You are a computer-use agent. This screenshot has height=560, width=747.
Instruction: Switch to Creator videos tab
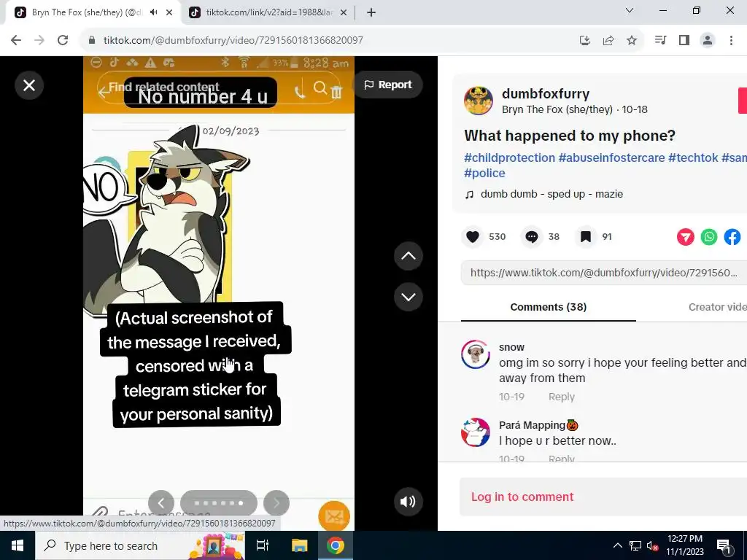[718, 307]
